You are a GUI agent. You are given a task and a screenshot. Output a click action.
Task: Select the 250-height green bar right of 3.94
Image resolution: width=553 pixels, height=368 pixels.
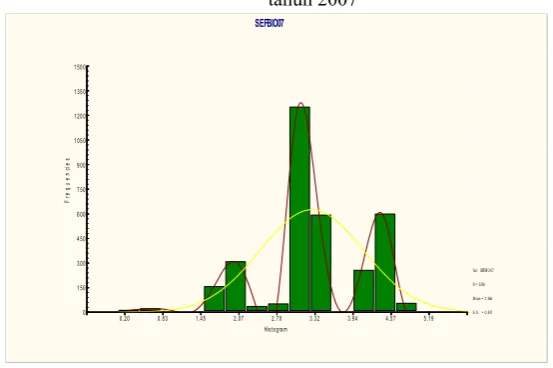(x=364, y=290)
